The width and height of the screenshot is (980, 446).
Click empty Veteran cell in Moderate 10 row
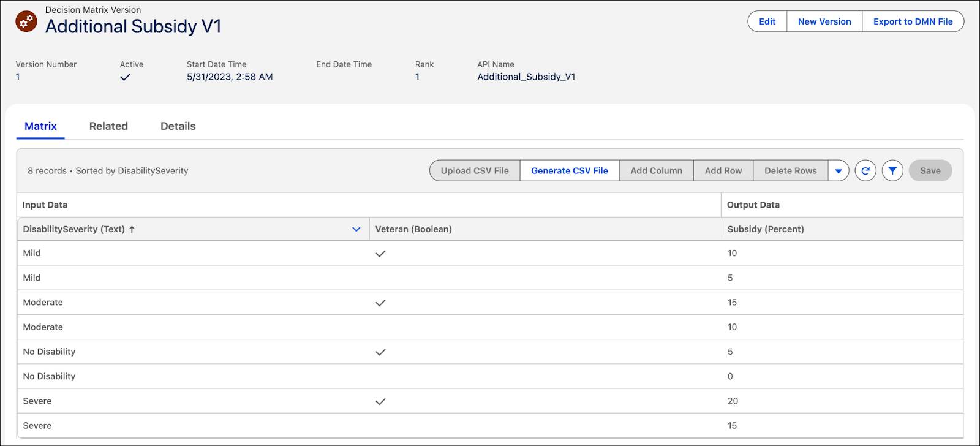pos(545,327)
